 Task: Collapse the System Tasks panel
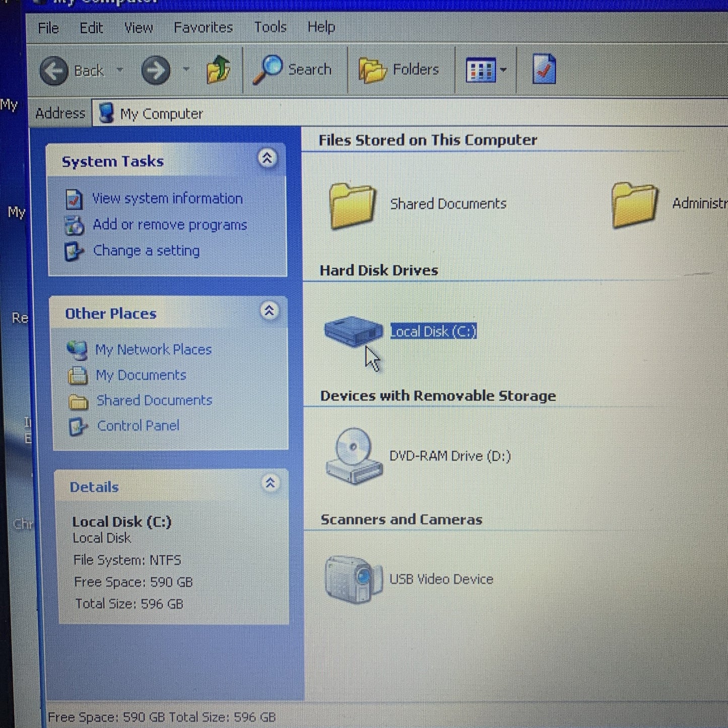(x=267, y=159)
